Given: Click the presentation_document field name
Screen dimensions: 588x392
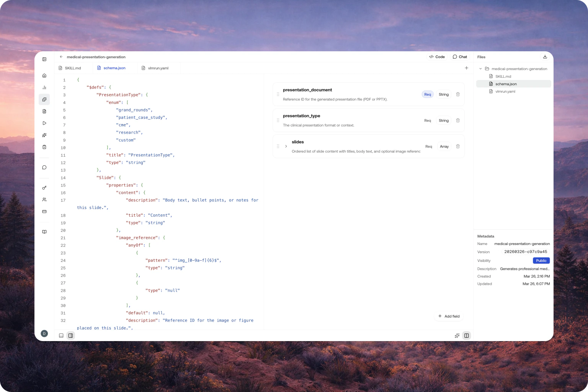Looking at the screenshot, I should tap(307, 90).
